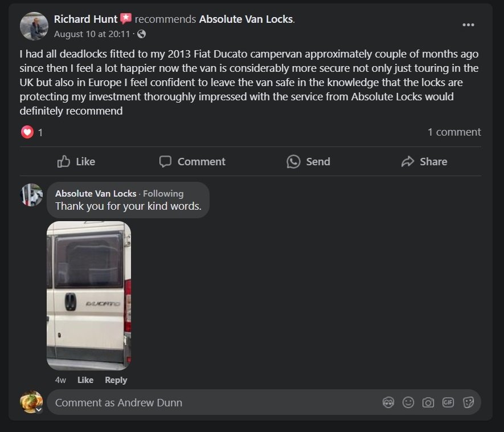
Task: Open the Ducato van photo thumbnail
Action: pyautogui.click(x=89, y=296)
